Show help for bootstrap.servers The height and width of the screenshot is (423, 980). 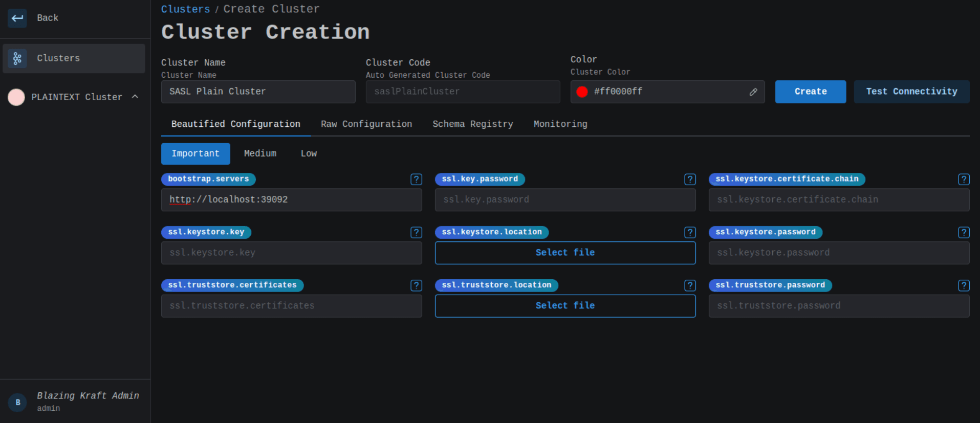[417, 180]
